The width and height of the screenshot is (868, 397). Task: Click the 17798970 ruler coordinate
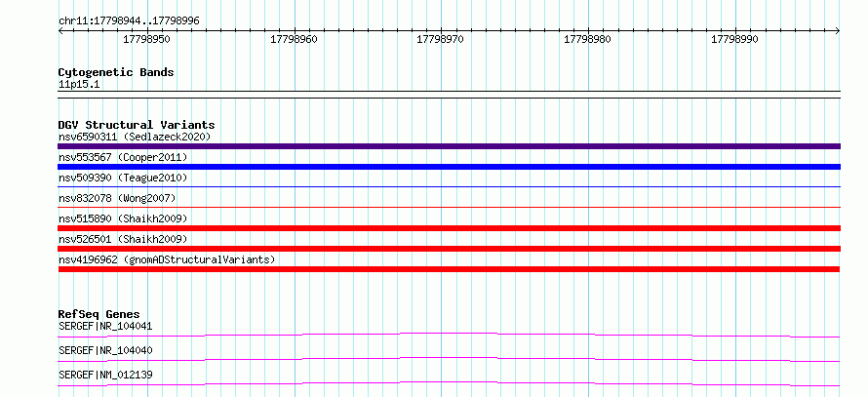[x=440, y=39]
